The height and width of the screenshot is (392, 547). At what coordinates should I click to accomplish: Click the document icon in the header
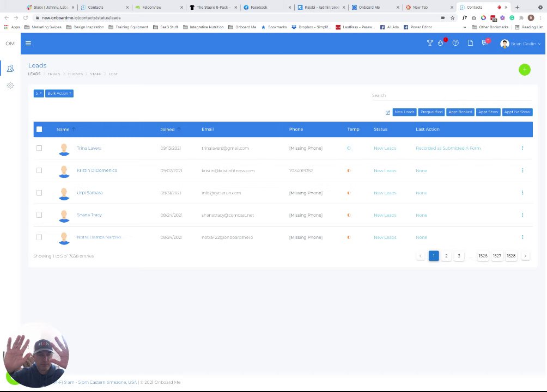(x=470, y=43)
